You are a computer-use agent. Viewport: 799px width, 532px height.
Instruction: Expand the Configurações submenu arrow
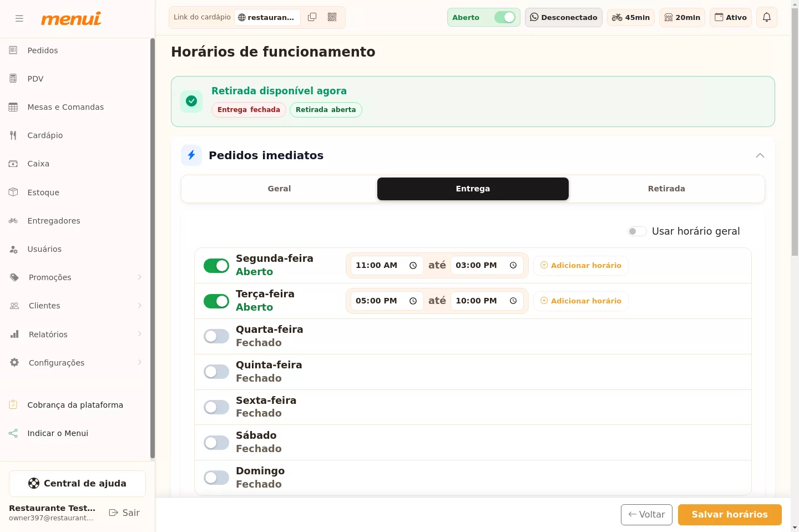(x=140, y=362)
